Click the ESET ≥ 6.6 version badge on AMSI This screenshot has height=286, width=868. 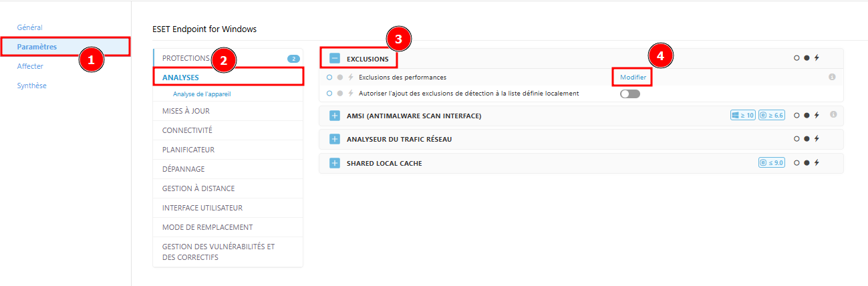(x=772, y=116)
